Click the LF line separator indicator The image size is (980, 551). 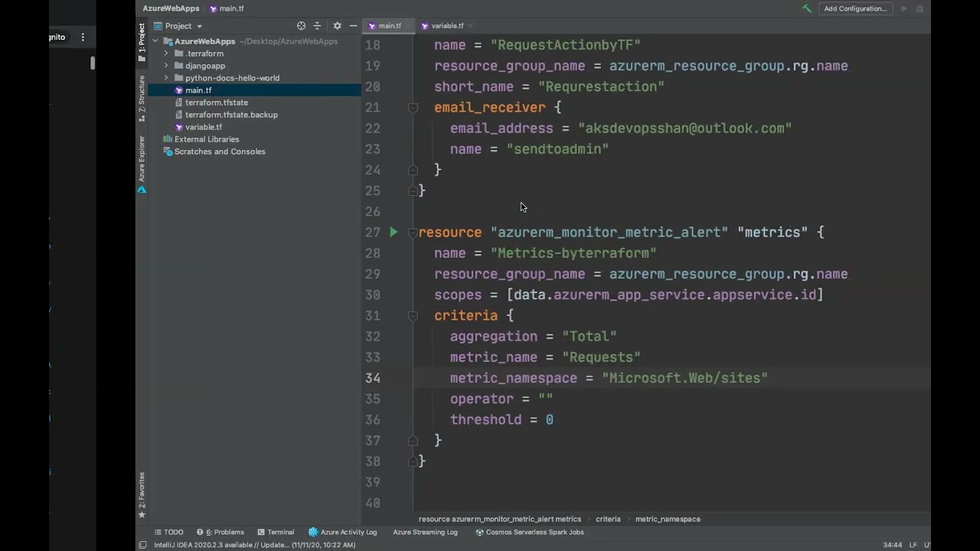pos(913,545)
